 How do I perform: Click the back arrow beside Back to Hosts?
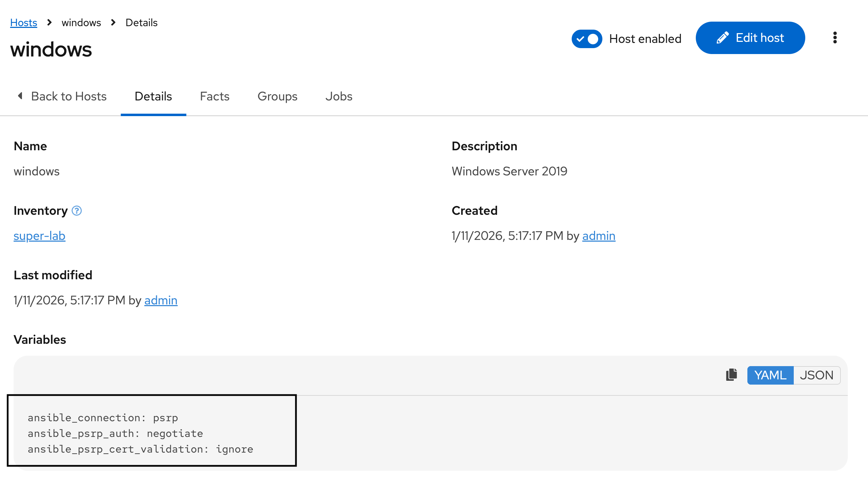tap(20, 96)
